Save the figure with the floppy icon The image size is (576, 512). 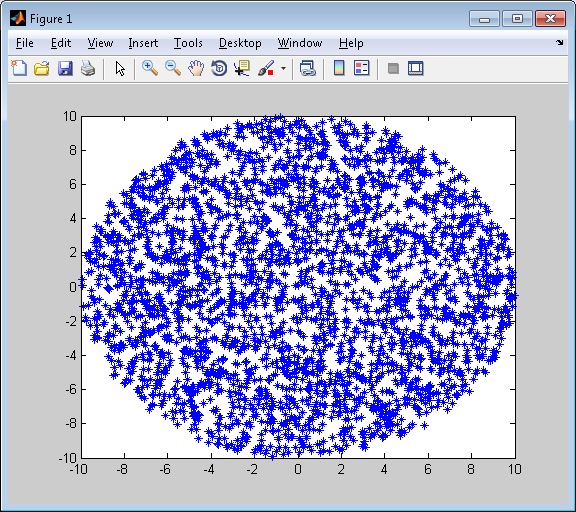click(x=65, y=68)
